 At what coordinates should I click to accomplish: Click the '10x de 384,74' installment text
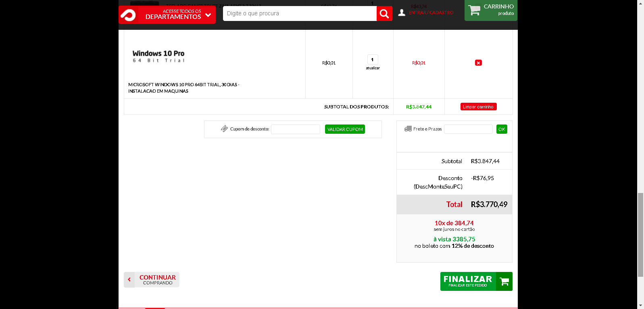[x=454, y=223]
